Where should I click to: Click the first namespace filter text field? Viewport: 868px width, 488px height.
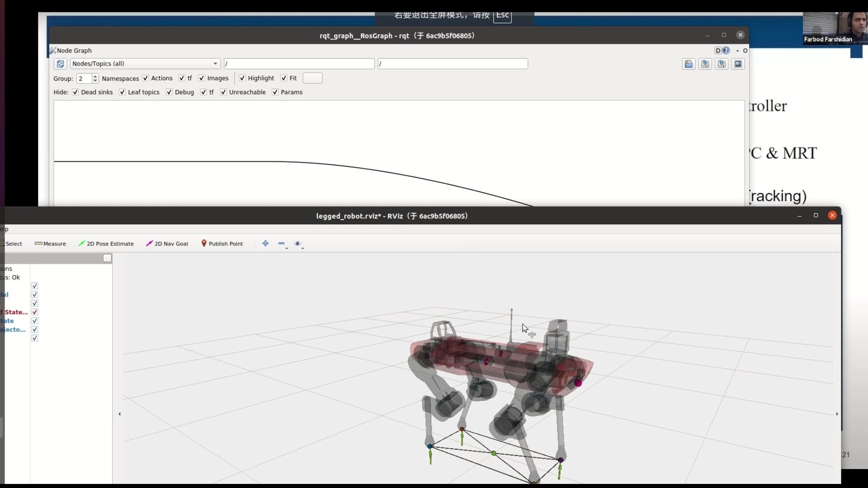(x=299, y=64)
